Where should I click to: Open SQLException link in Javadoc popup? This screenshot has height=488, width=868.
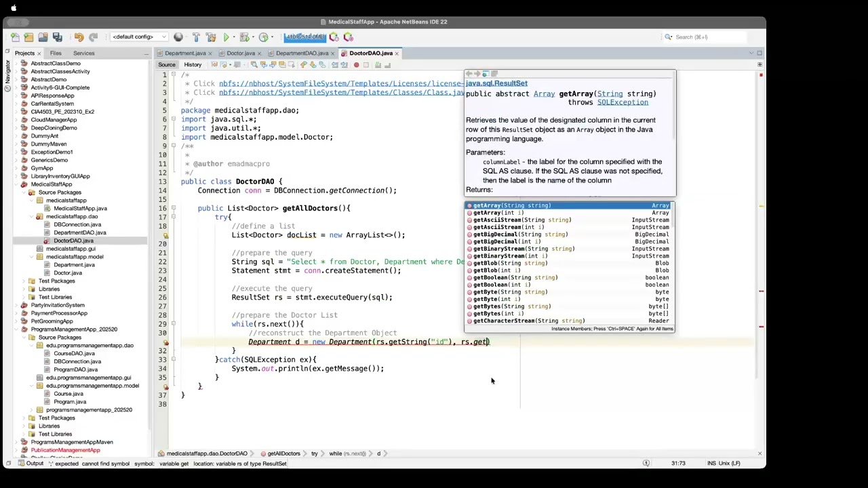(623, 102)
